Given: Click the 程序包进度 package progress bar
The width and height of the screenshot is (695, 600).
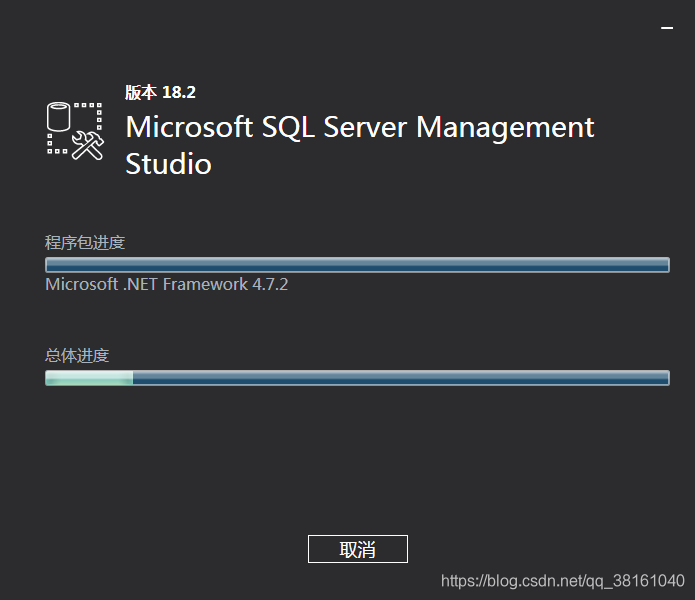Looking at the screenshot, I should point(357,265).
